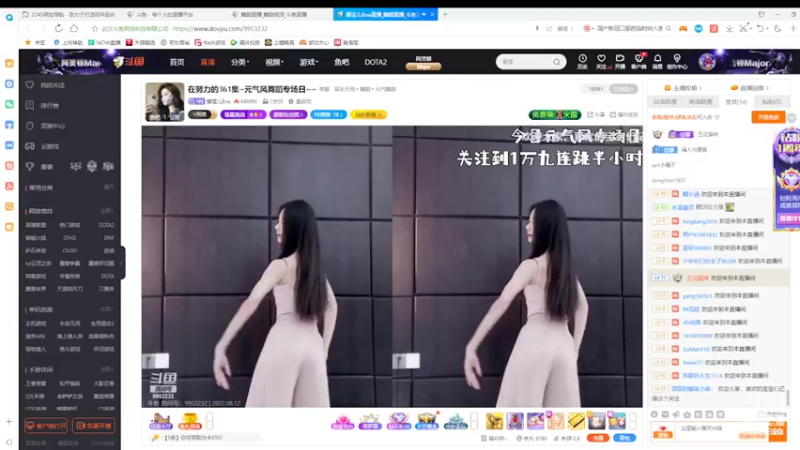
Task: Open the 创作中心 lightbulb icon
Action: [x=677, y=61]
